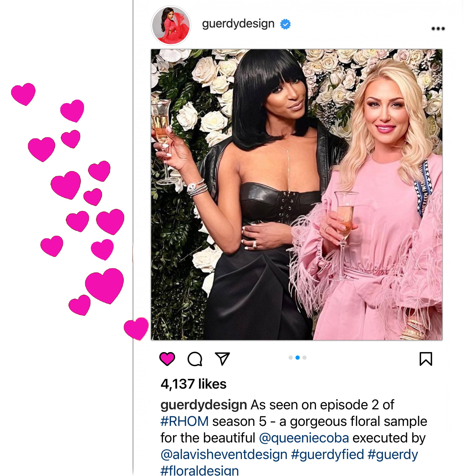476x476 pixels.
Task: Tap the post photo of two women
Action: click(297, 195)
